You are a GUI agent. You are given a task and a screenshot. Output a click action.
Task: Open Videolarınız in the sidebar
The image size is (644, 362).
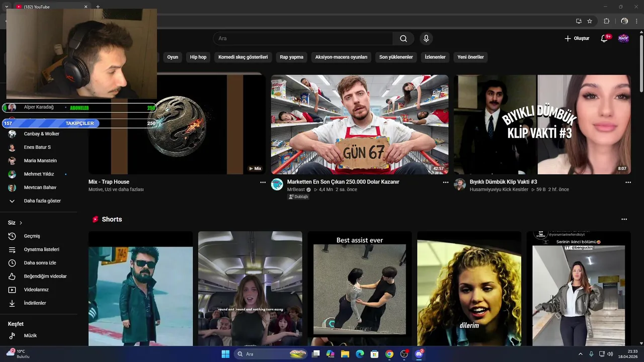(x=35, y=290)
